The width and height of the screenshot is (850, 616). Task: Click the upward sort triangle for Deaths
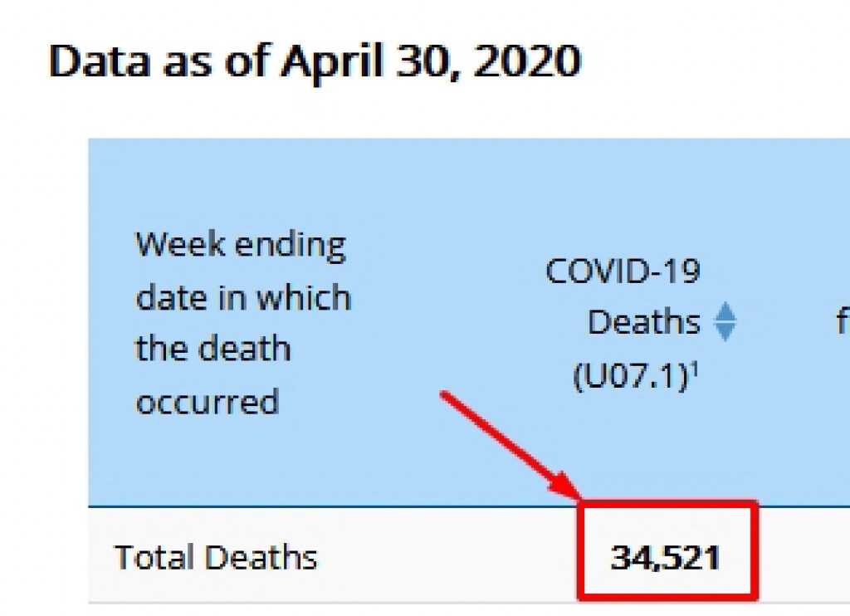(725, 312)
